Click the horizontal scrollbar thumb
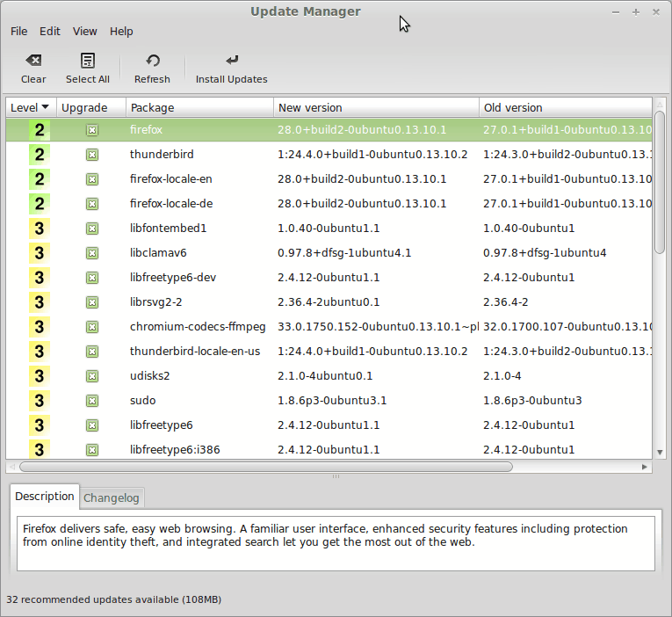 pos(265,467)
